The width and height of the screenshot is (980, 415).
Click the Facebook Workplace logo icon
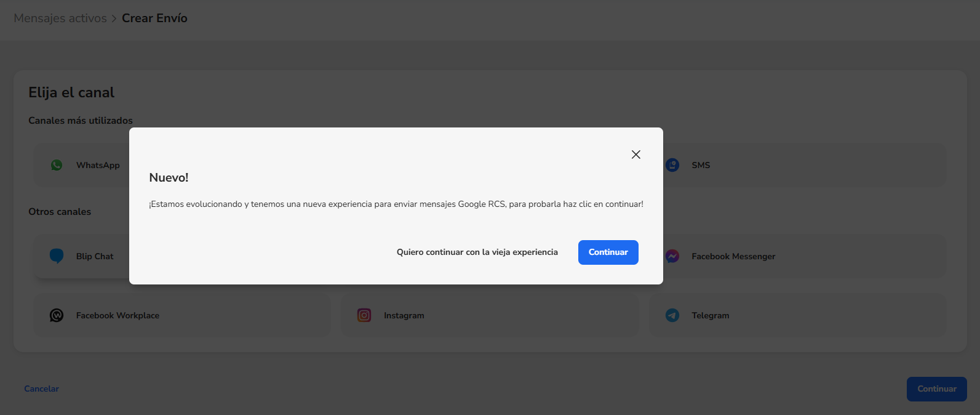(x=57, y=315)
